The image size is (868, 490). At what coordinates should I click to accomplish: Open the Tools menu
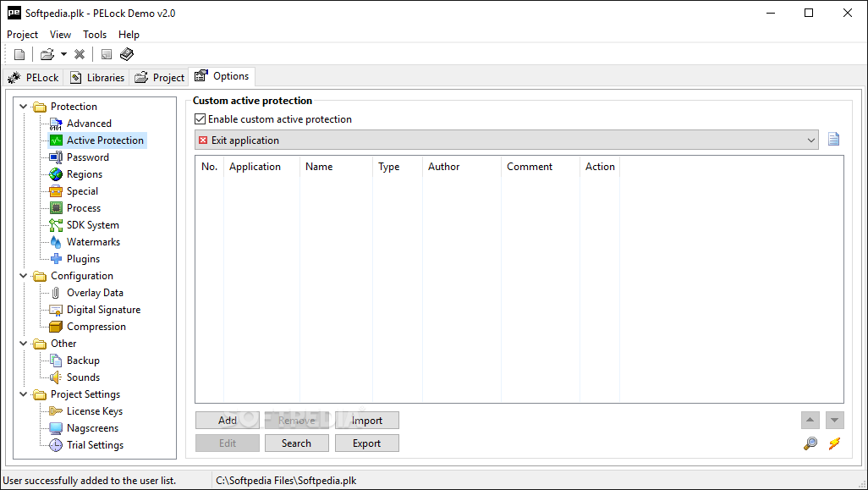[x=95, y=35]
